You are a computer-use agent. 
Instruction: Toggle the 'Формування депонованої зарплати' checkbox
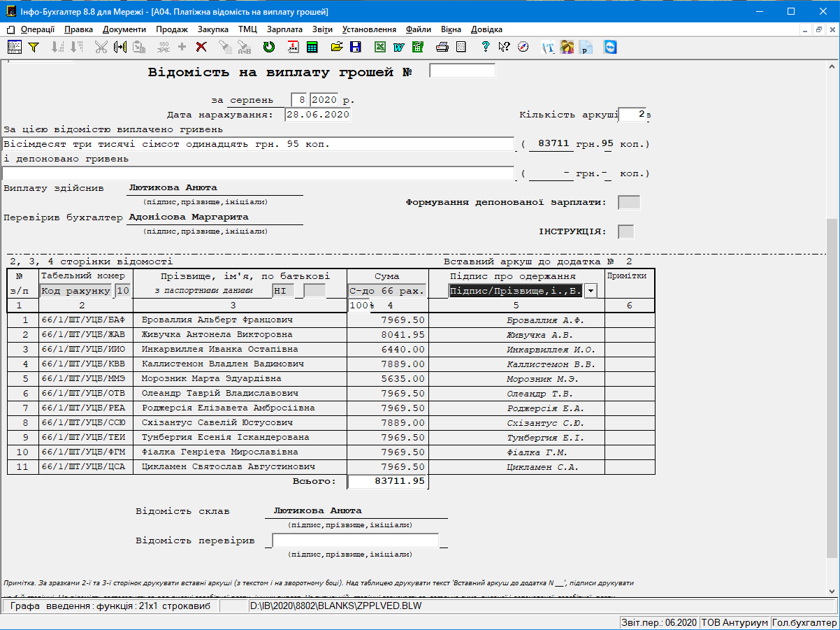tap(629, 202)
